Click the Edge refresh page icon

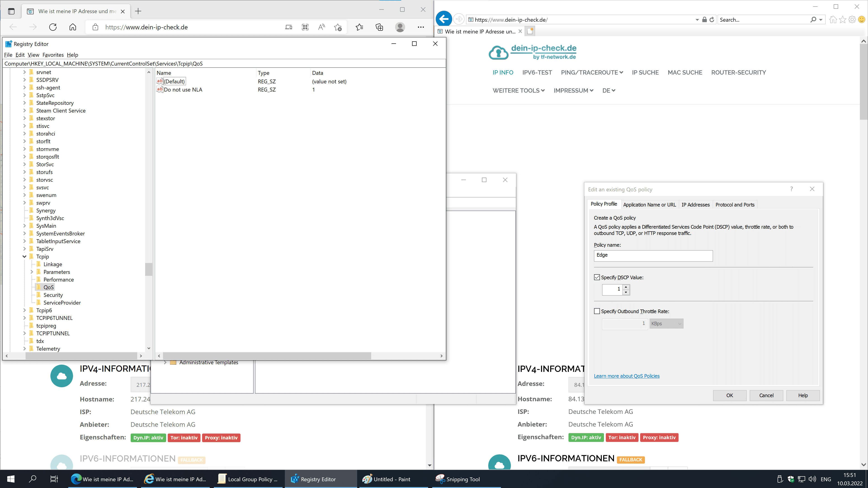(x=53, y=27)
